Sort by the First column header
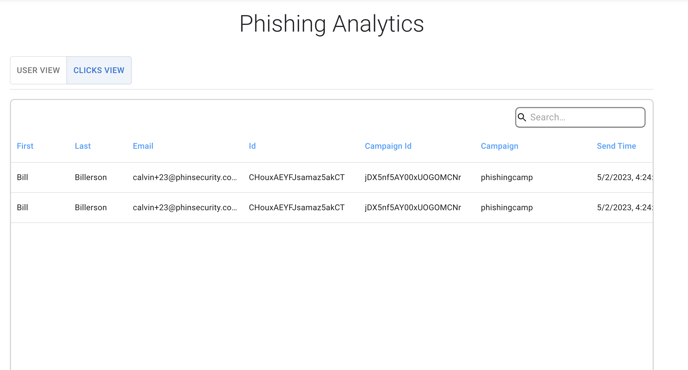This screenshot has height=370, width=688. pyautogui.click(x=25, y=146)
